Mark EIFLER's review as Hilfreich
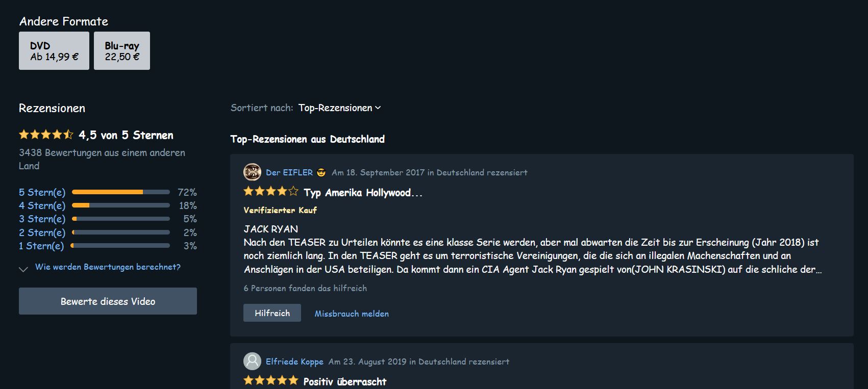This screenshot has width=868, height=389. coord(272,313)
